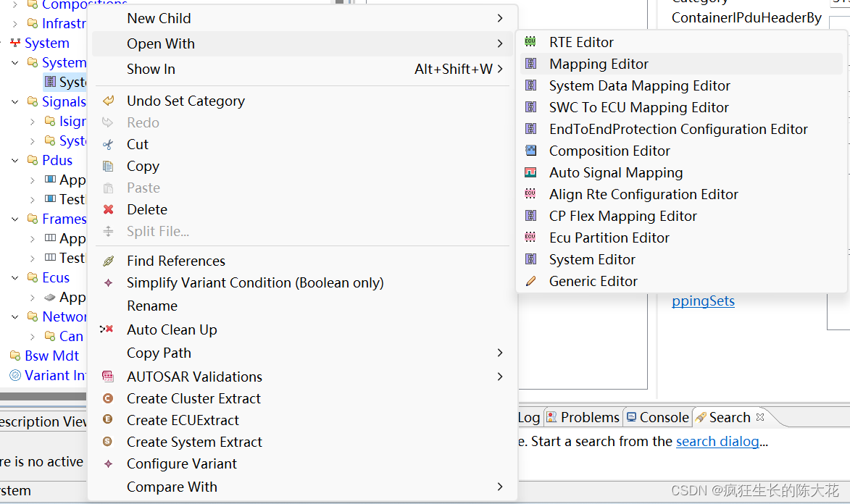Select Undo Set Category menu entry
This screenshot has width=850, height=504.
click(186, 101)
